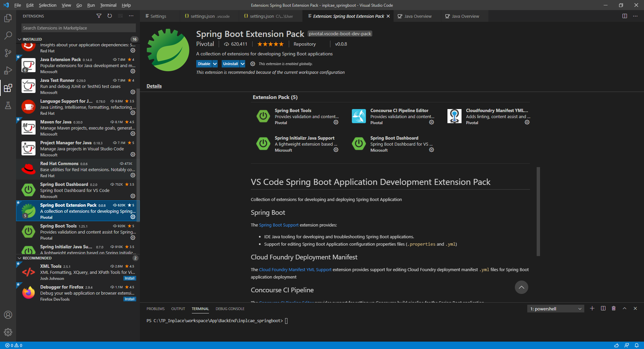Click the Disable button
This screenshot has height=349, width=644.
coord(204,64)
